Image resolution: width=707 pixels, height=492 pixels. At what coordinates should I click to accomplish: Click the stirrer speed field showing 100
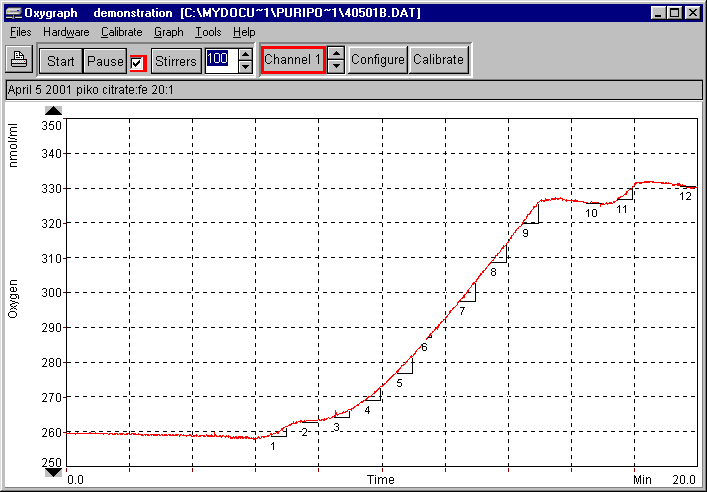point(221,60)
